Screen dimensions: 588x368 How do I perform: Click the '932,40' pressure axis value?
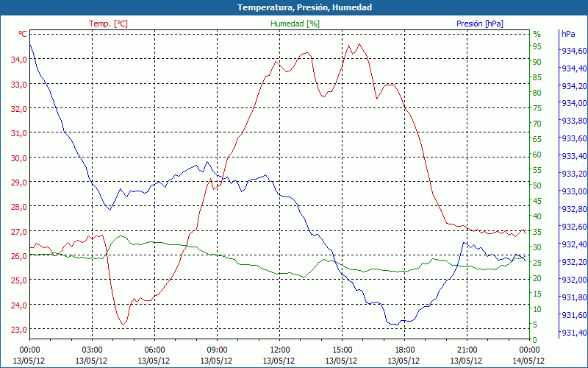click(574, 244)
